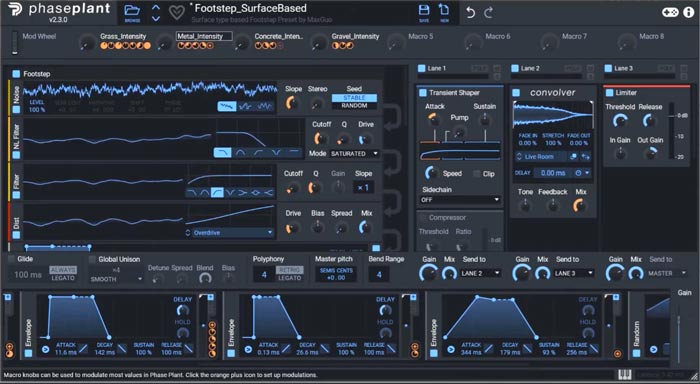Enable the Glide checkbox
Image resolution: width=700 pixels, height=384 pixels.
[12, 259]
